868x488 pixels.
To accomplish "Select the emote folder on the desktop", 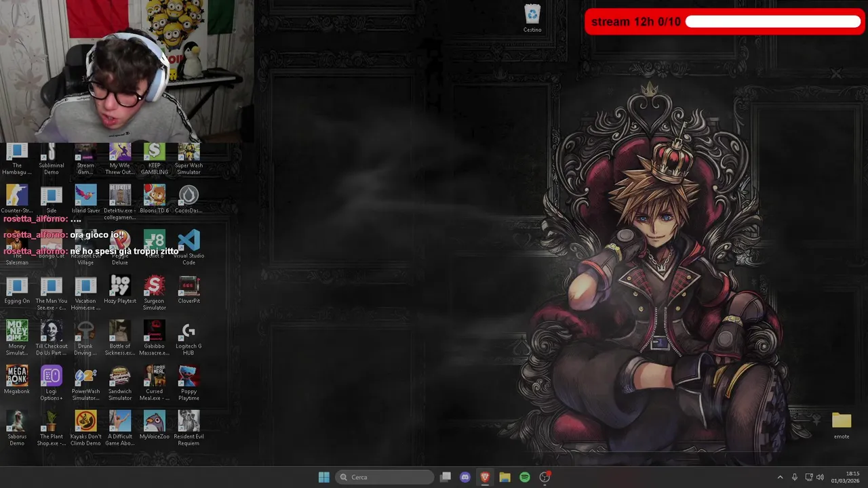I will point(842,426).
